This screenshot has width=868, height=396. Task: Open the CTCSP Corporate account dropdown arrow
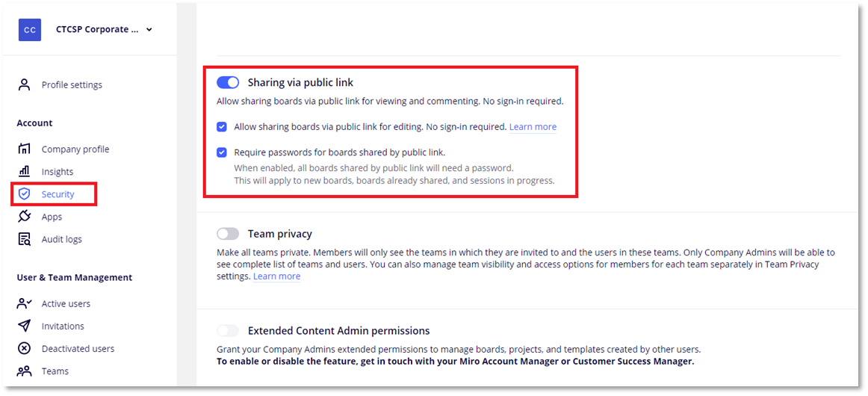click(x=149, y=30)
